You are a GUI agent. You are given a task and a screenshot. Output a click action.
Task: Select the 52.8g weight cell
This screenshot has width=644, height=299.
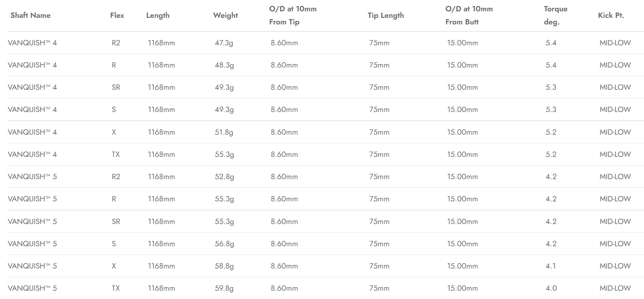click(224, 177)
